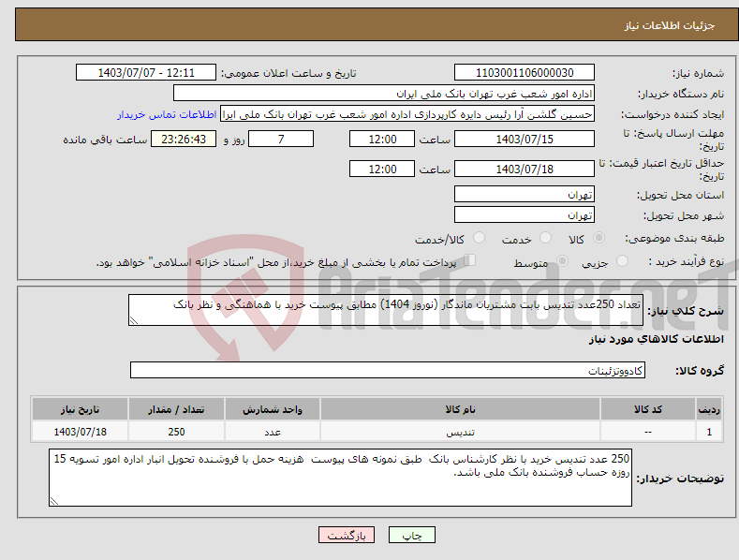Click the price validity date 1403/07/18 field
739x560 pixels.
[525, 169]
